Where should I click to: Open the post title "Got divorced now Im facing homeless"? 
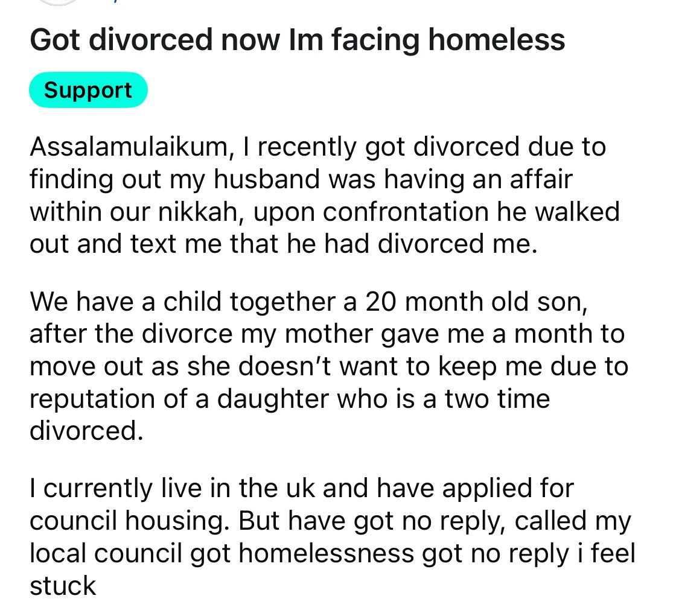(x=297, y=40)
